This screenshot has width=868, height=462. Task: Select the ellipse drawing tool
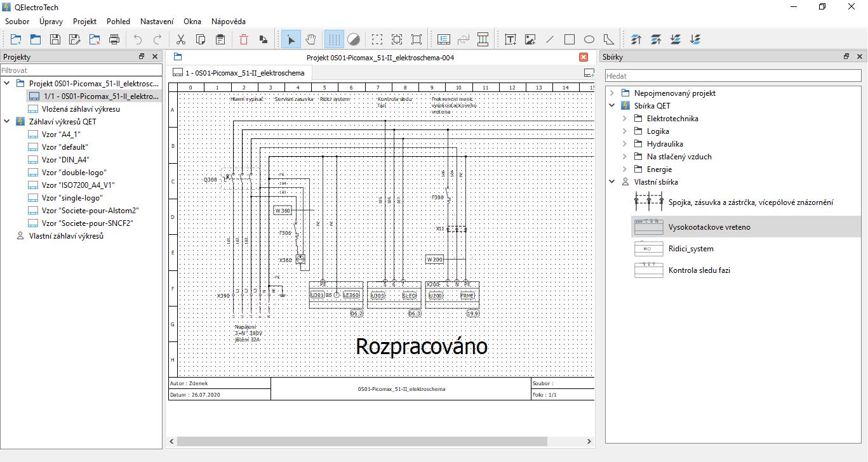pos(589,39)
